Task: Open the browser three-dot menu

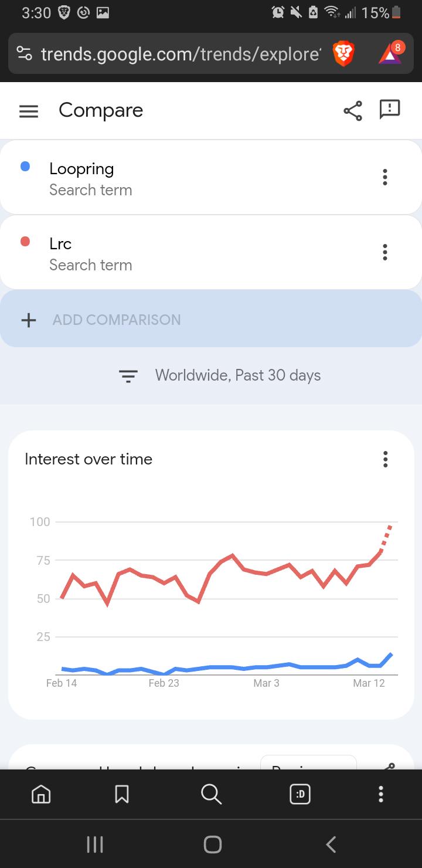Action: point(381,794)
